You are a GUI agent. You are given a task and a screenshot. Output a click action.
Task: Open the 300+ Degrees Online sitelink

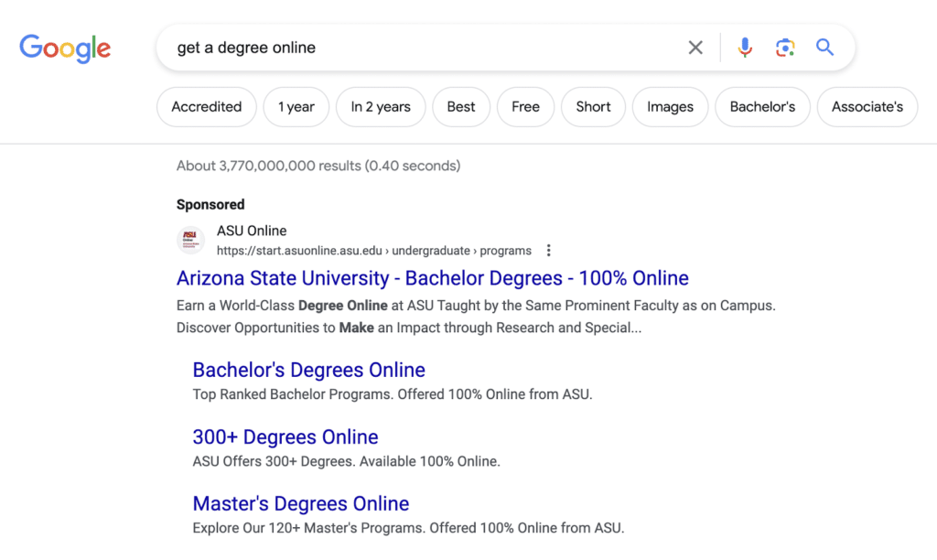point(285,437)
